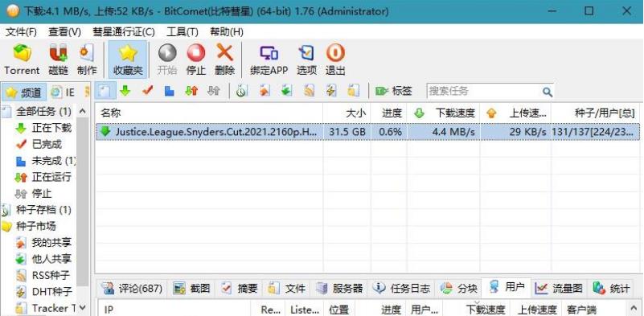Open 选项 options dialog
This screenshot has height=316, width=644.
[x=307, y=60]
